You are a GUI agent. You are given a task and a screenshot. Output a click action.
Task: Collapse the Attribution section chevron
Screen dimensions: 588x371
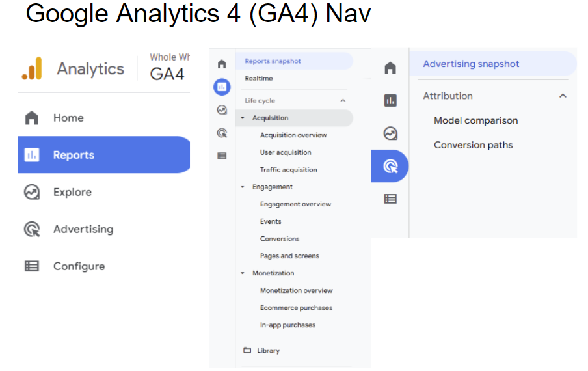[x=563, y=96]
